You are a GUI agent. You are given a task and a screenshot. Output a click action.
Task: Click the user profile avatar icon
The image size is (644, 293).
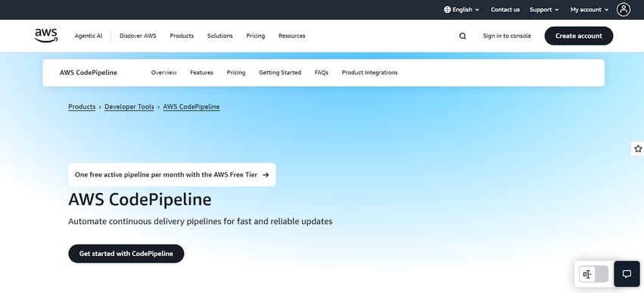tap(623, 9)
